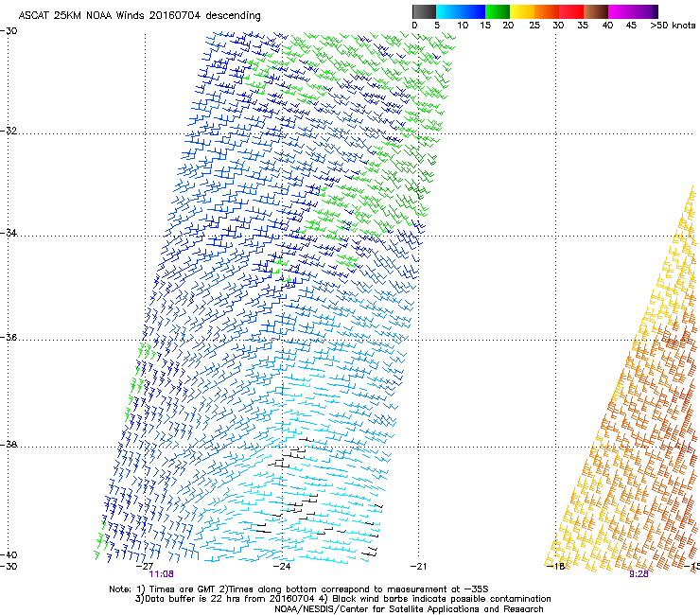700x615 pixels.
Task: Click the purple '9:28' swath time label
Action: coord(639,574)
